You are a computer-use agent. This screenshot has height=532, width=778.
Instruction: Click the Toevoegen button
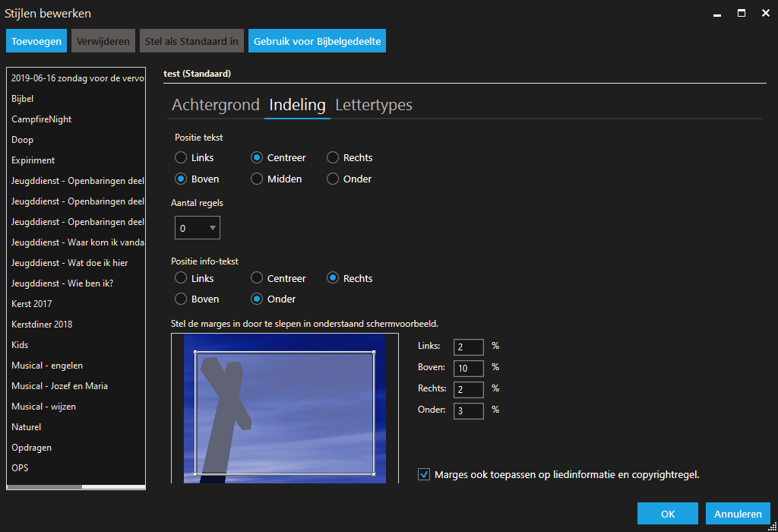click(x=36, y=41)
